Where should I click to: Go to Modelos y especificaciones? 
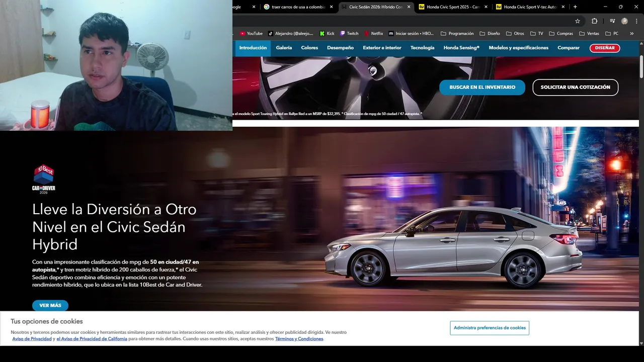click(518, 48)
